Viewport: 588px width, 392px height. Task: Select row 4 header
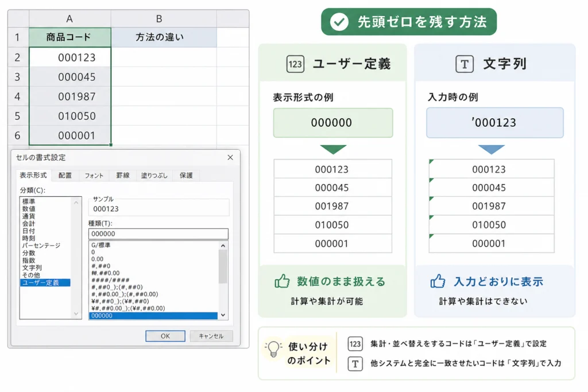click(18, 96)
